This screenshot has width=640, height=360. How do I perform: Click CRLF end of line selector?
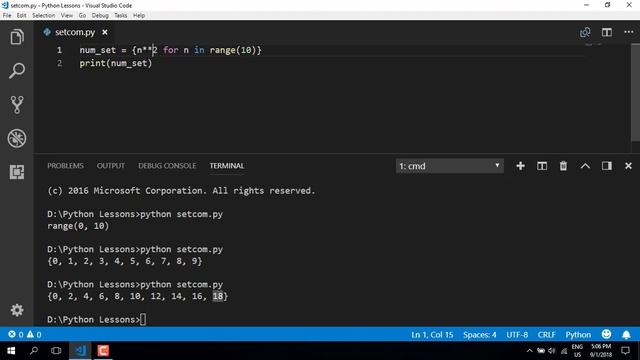[547, 335]
